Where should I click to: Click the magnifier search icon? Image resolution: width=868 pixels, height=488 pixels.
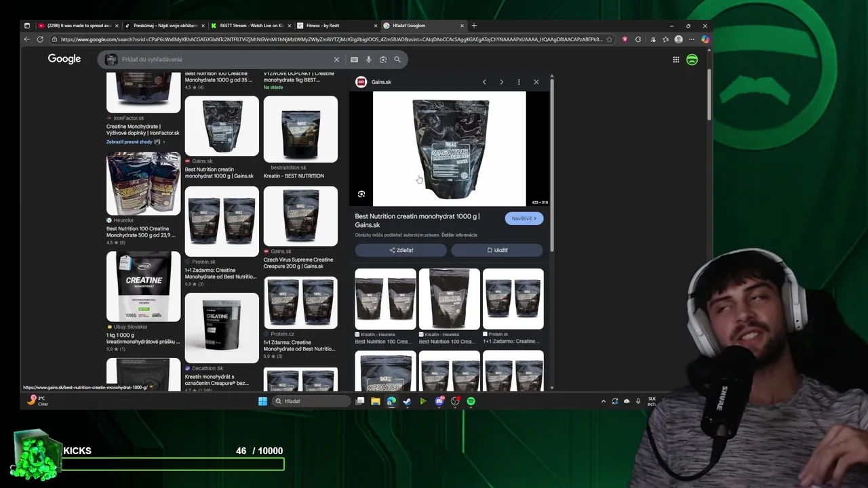pyautogui.click(x=397, y=60)
